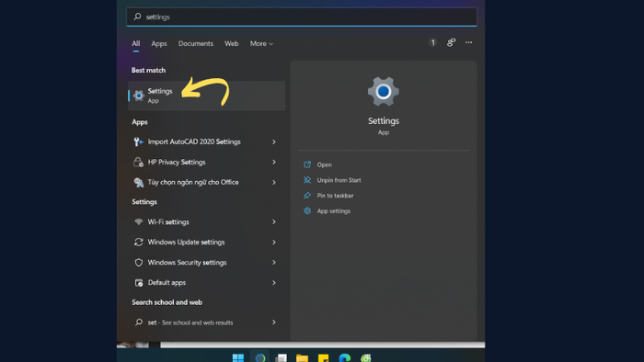Switch to the Web filter tab
The width and height of the screenshot is (644, 362).
pos(231,43)
